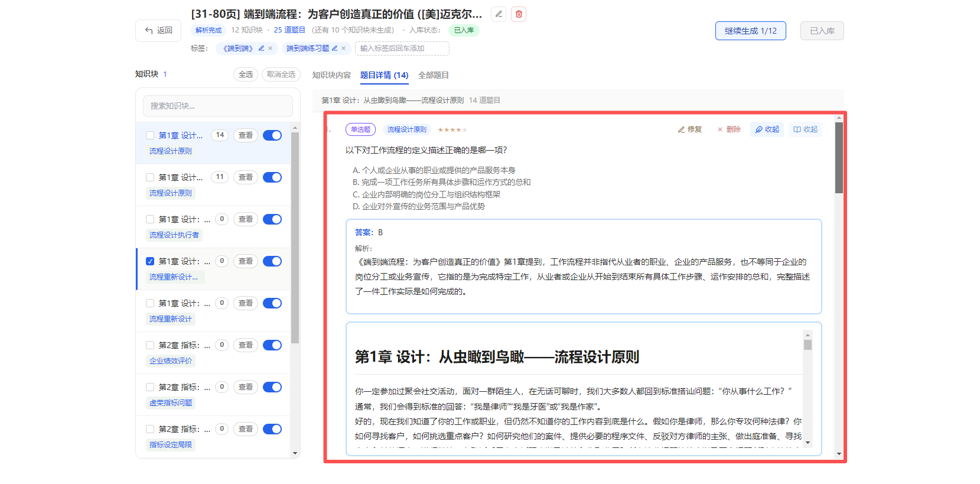Viewport: 980px width, 484px height.
Task: Click the 流程设计执行者 tag label
Action: click(x=174, y=235)
